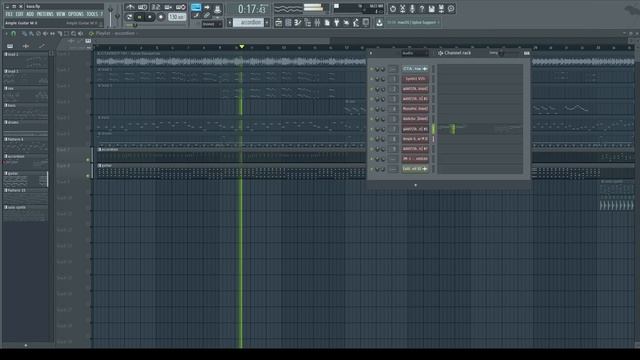The height and width of the screenshot is (360, 640).
Task: Open the Playlist options arrow menu
Action: tap(7, 33)
